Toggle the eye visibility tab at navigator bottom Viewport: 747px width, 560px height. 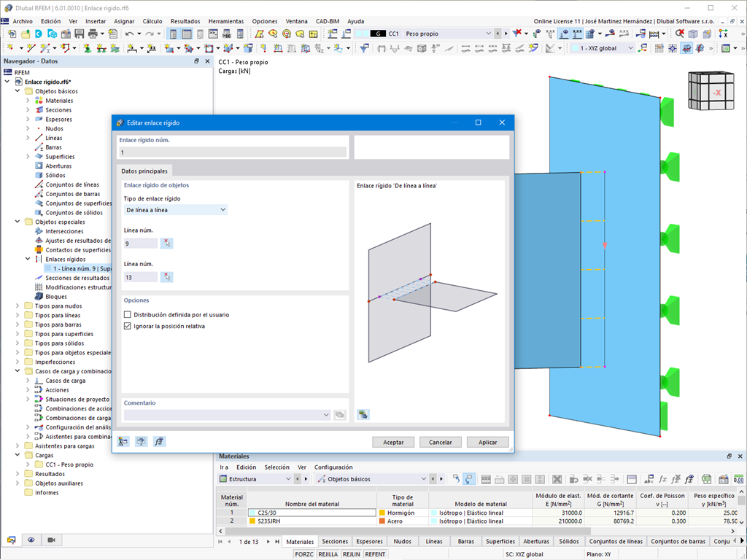click(31, 540)
